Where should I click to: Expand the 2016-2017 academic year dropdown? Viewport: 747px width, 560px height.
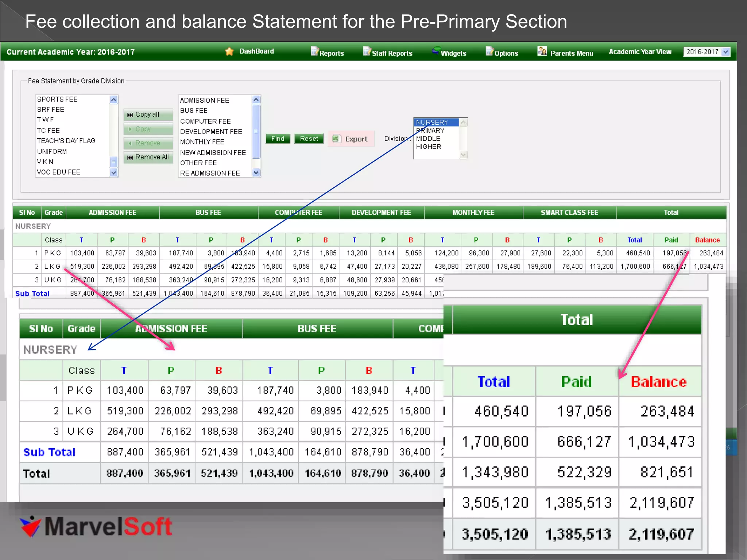click(x=726, y=52)
